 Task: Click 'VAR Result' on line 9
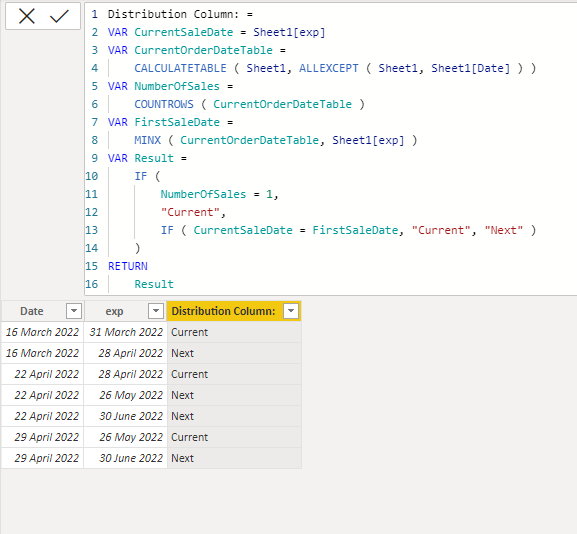[141, 158]
